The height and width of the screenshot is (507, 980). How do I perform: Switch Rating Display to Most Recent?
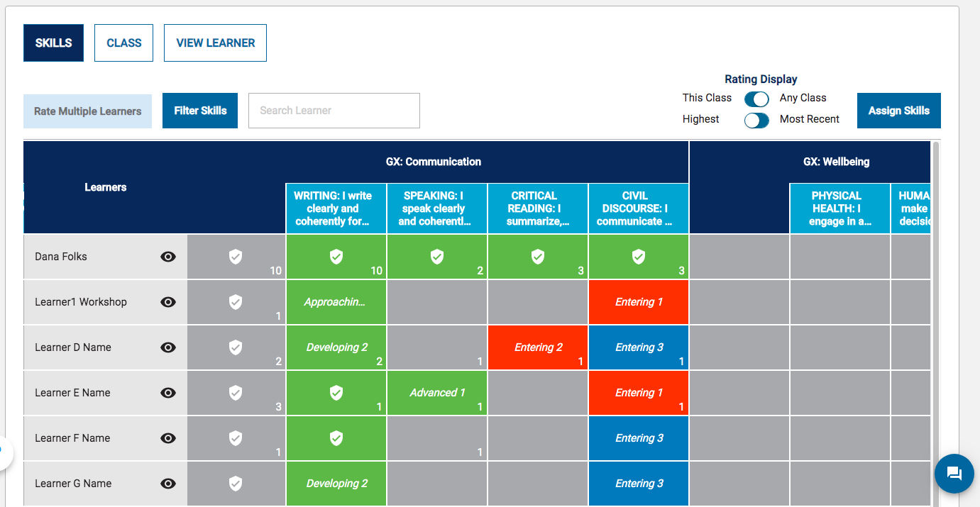coord(756,121)
